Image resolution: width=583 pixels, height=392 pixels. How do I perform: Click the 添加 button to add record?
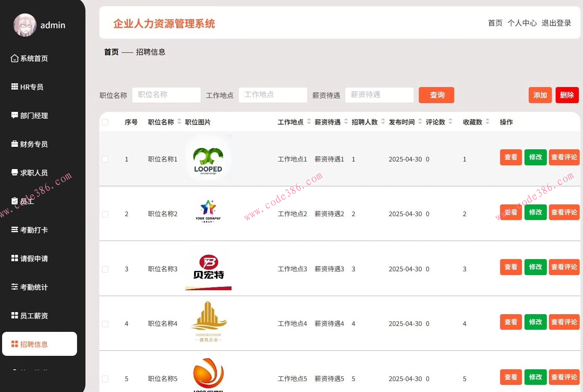(540, 95)
